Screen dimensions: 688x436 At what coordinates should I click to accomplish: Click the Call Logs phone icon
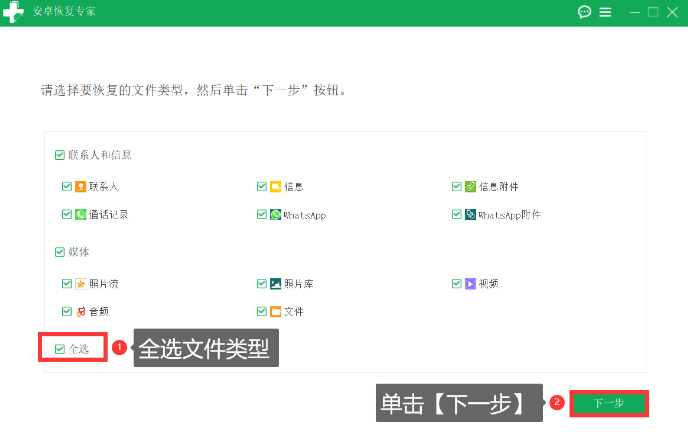pos(80,214)
